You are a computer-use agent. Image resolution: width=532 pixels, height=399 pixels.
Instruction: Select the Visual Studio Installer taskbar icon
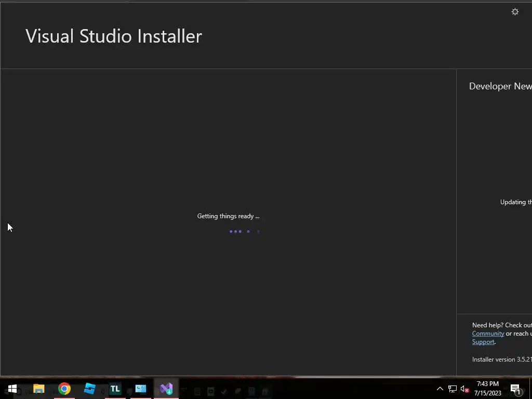[166, 389]
